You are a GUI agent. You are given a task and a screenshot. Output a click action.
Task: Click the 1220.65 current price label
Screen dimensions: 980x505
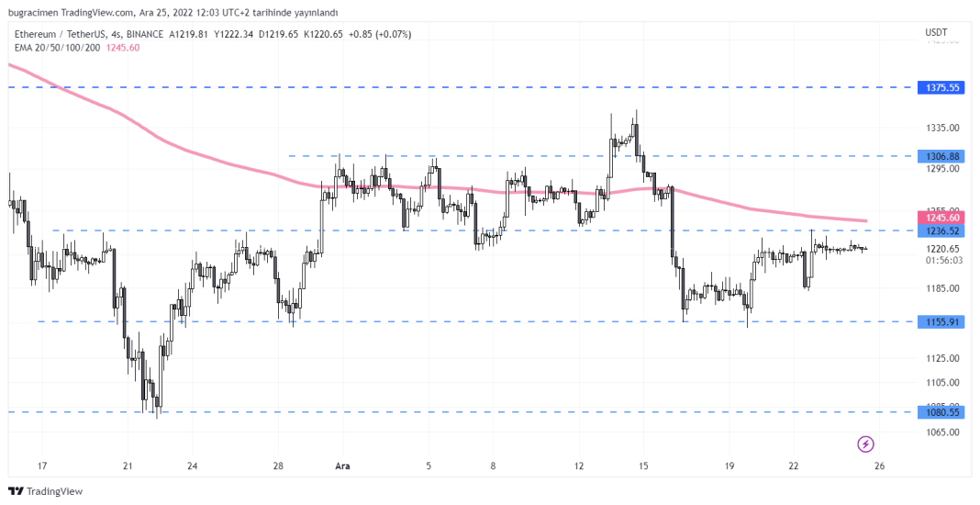pos(942,248)
